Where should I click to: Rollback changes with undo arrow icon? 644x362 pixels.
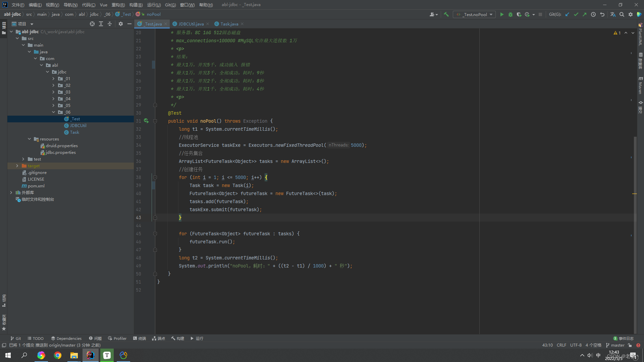coord(602,14)
